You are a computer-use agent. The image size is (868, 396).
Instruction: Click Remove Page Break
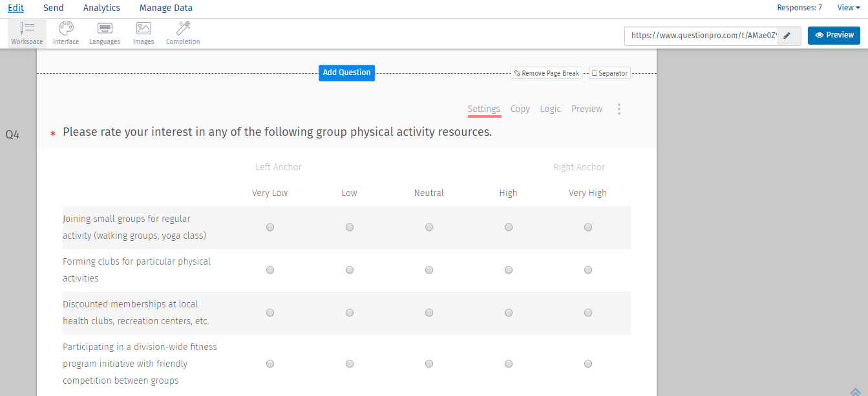(x=547, y=74)
